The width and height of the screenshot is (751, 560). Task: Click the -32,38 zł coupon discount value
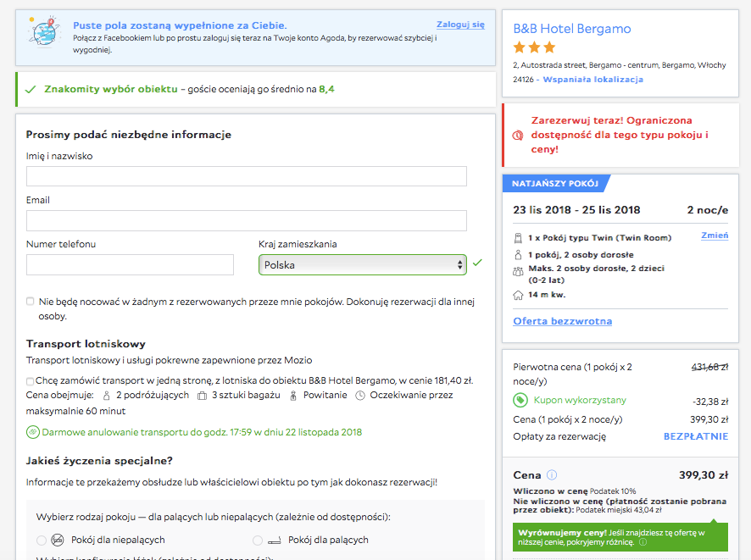[710, 402]
